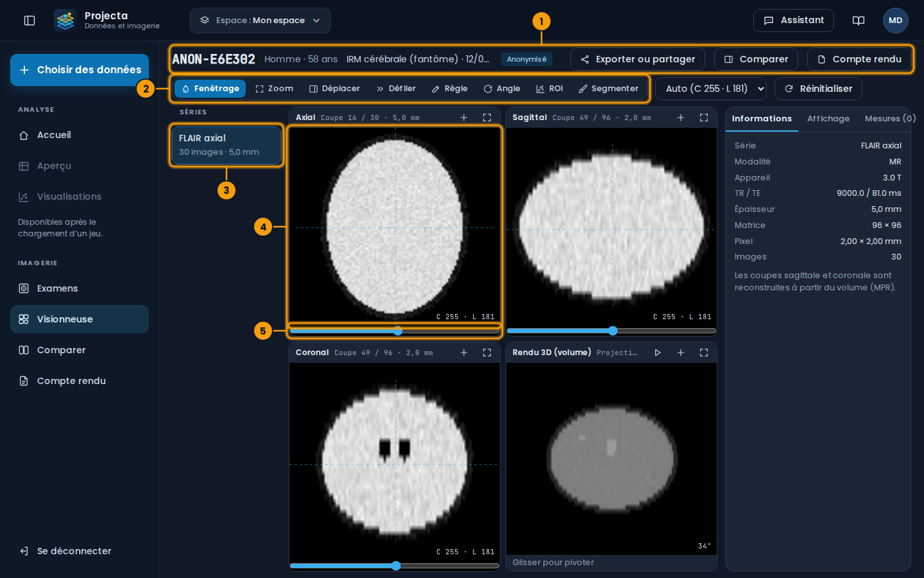Open the Espace Mon espace dropdown

tap(261, 21)
